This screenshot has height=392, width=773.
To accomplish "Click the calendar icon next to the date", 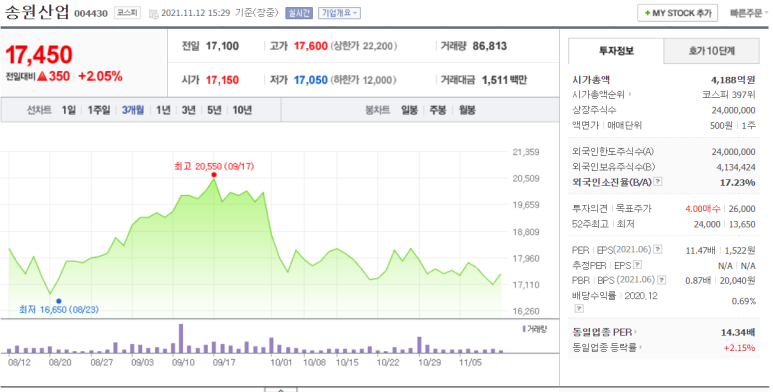I will tap(153, 13).
